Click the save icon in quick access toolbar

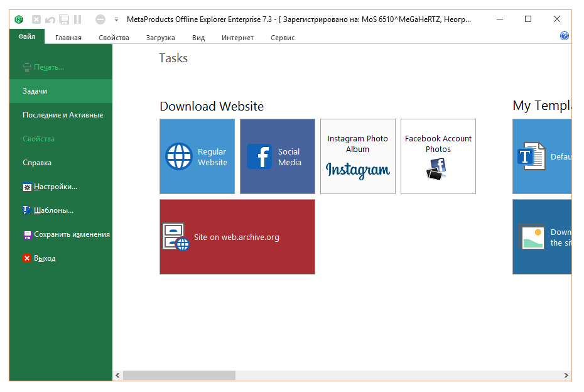(x=64, y=19)
